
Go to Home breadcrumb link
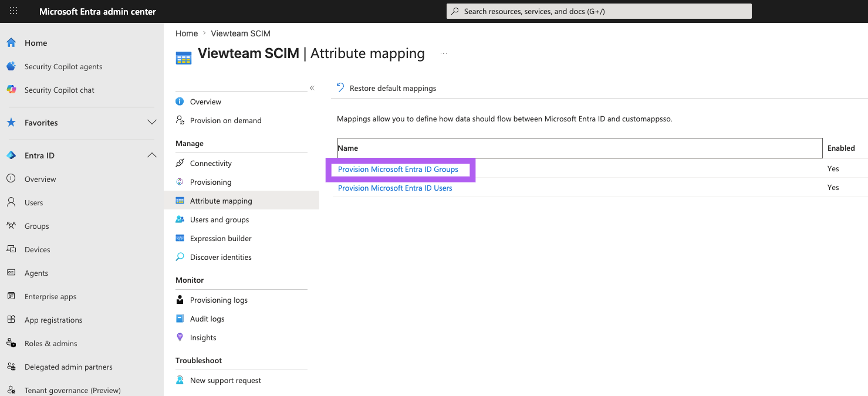[x=187, y=33]
